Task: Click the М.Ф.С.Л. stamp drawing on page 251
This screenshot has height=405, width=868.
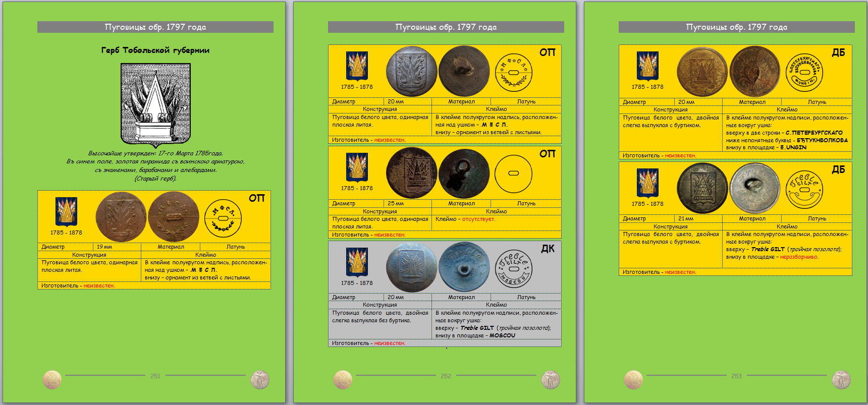Action: pos(223,218)
